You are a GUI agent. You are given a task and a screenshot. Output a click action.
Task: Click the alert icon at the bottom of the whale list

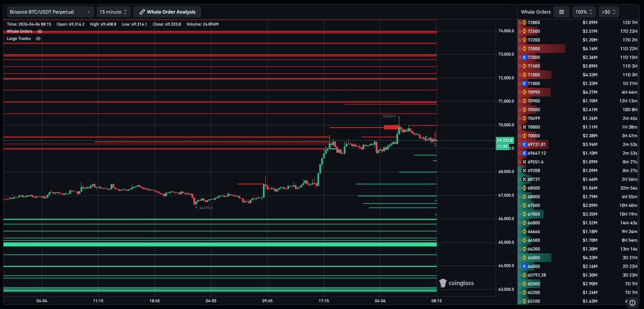point(632,303)
